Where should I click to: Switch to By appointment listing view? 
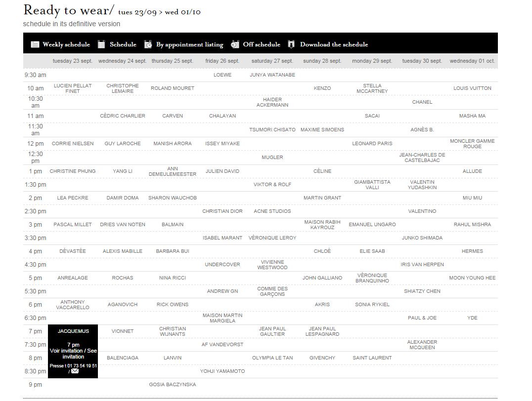coord(189,44)
